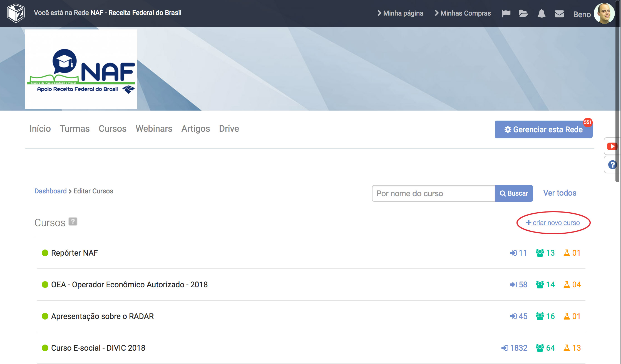
Task: Click Gerenciar esta Rede button
Action: (x=543, y=129)
